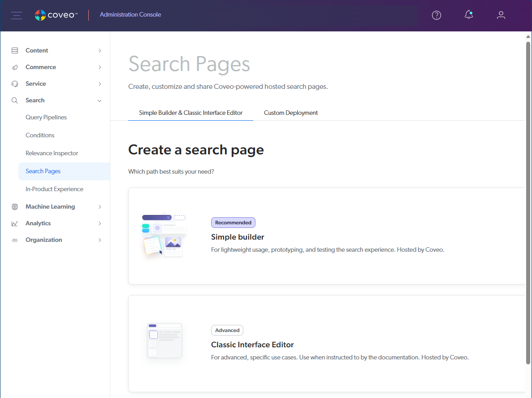Open the help question mark icon
Viewport: 532px width, 398px height.
pos(437,15)
